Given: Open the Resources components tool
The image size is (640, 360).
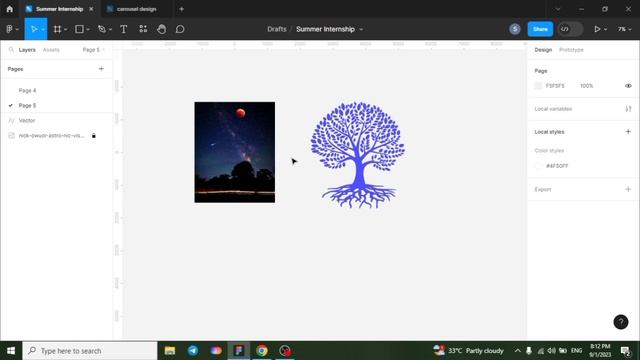Looking at the screenshot, I should [143, 29].
